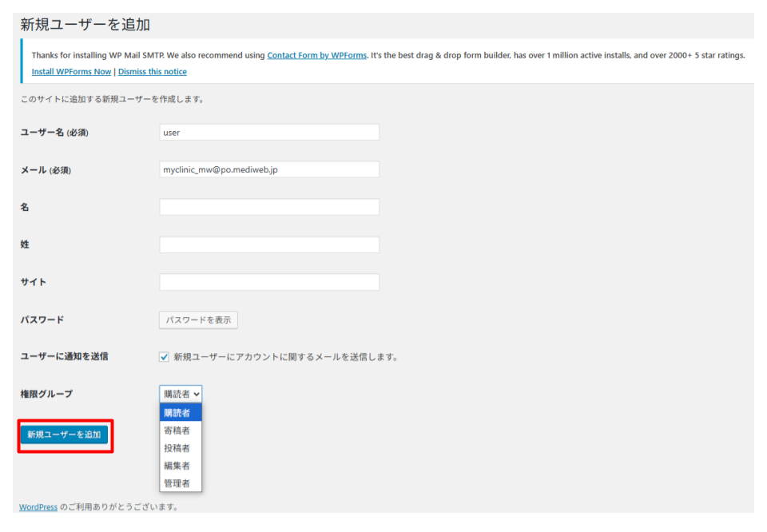
Task: Click the ユーザーに通知を送信 label
Action: coord(64,356)
